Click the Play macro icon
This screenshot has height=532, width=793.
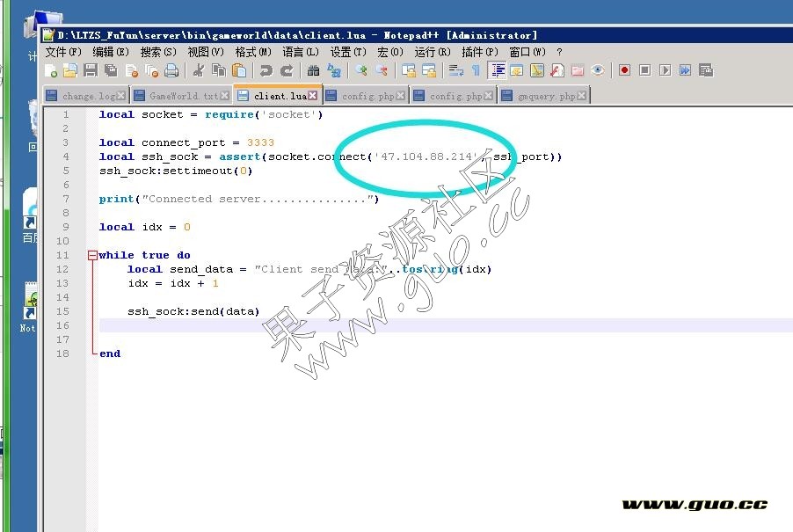(x=665, y=70)
